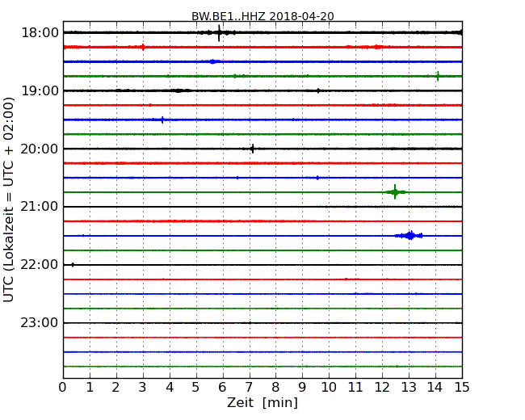Click the plot title BW.BE1..HHZ 2018-04-20

point(262,16)
